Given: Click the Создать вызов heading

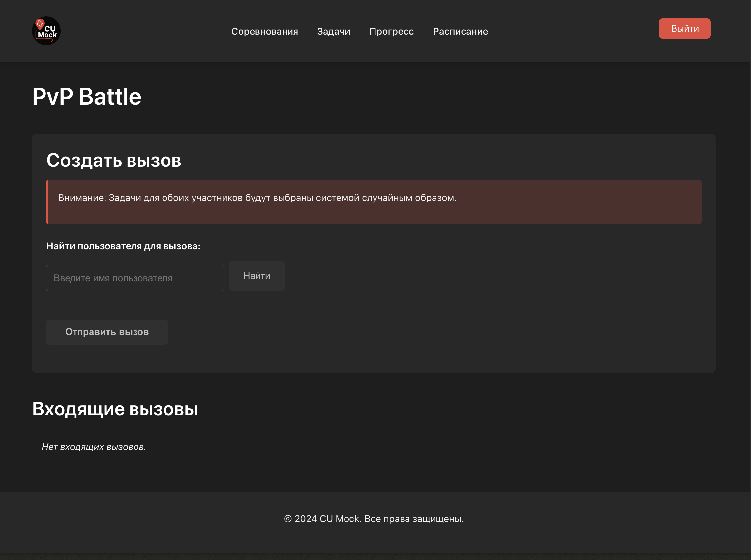Looking at the screenshot, I should click(x=113, y=160).
